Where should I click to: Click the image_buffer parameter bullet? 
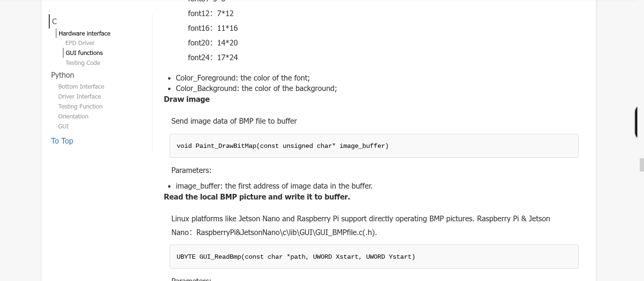274,186
